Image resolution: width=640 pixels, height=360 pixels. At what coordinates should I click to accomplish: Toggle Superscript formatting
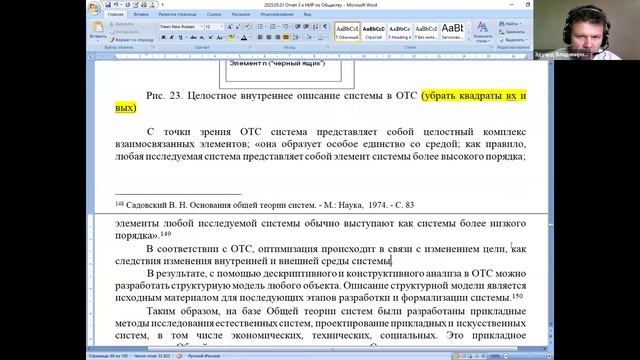tap(211, 37)
